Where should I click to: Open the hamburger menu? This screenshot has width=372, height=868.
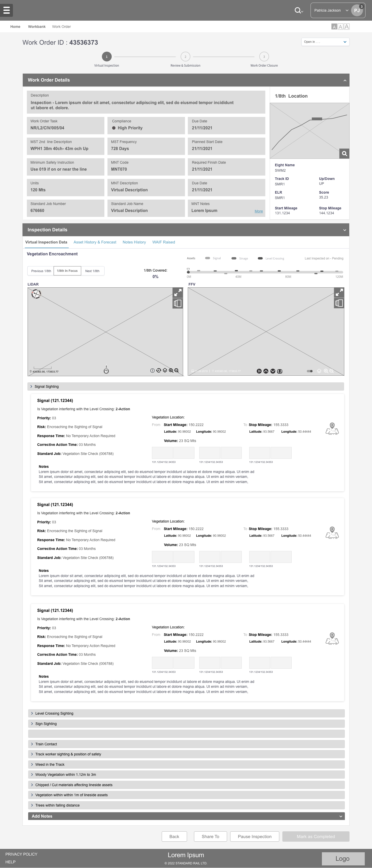click(6, 10)
